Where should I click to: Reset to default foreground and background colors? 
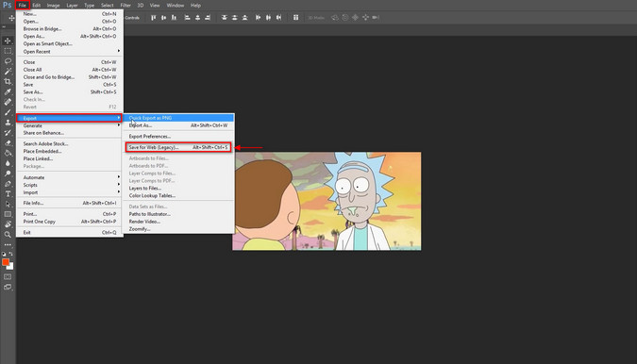[4, 254]
